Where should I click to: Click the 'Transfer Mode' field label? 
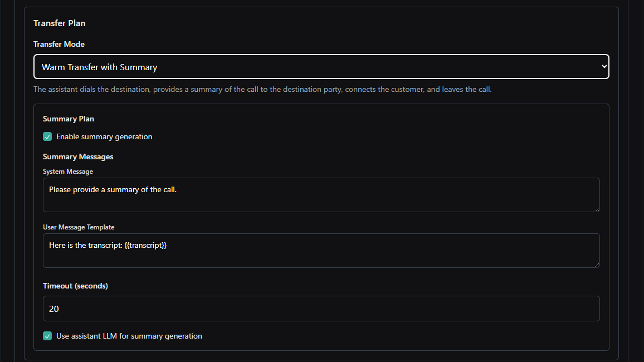59,44
